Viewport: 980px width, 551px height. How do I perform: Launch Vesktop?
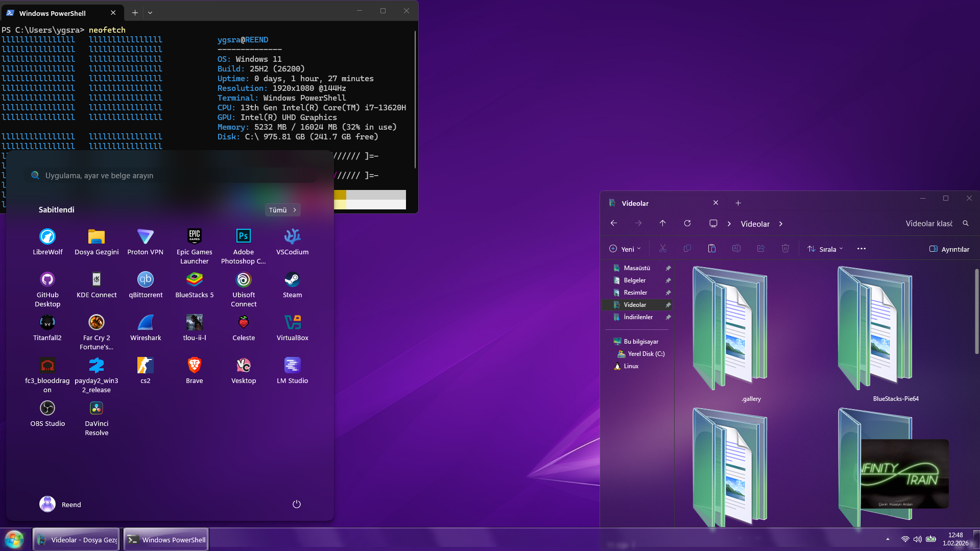[244, 370]
